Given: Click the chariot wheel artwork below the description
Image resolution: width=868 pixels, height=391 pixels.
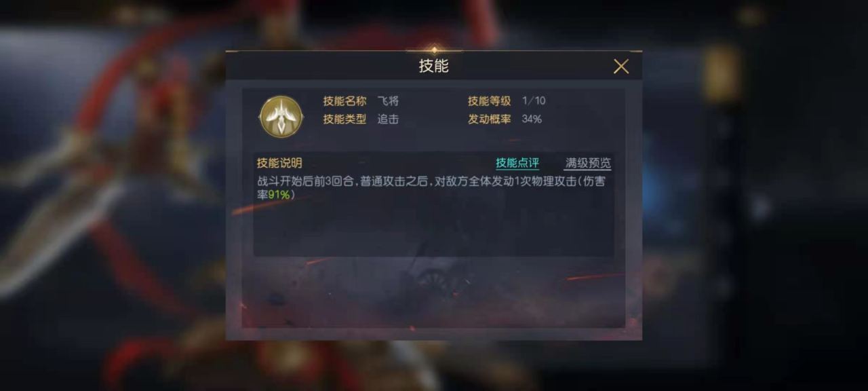Looking at the screenshot, I should click(x=434, y=278).
